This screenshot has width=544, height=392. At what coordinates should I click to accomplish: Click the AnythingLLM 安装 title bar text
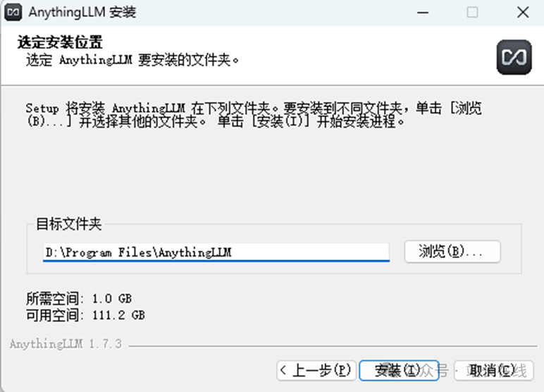point(82,12)
